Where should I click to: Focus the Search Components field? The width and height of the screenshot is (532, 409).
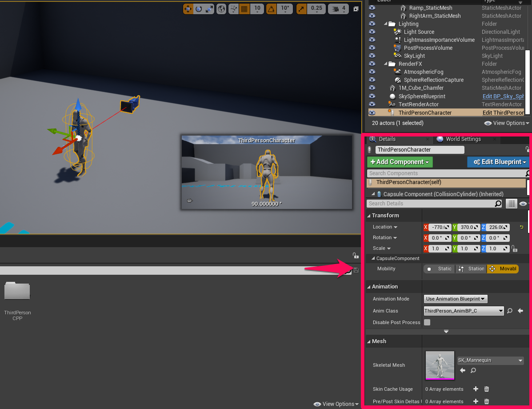[446, 173]
